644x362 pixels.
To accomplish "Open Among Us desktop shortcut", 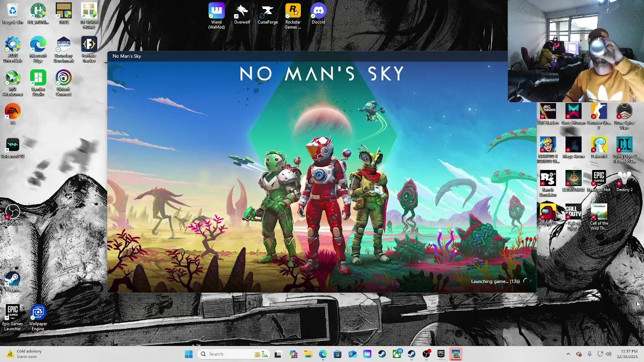I will pos(548,215).
